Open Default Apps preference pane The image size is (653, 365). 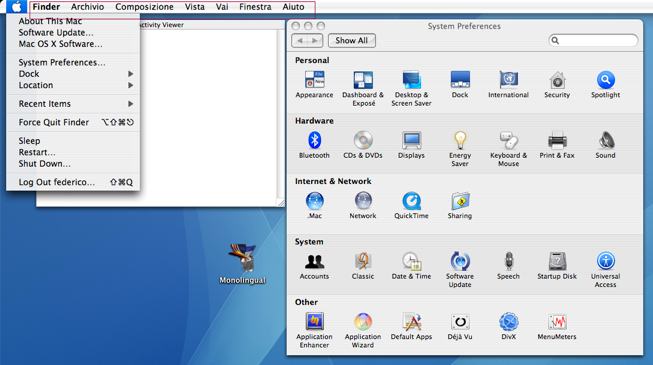(411, 326)
